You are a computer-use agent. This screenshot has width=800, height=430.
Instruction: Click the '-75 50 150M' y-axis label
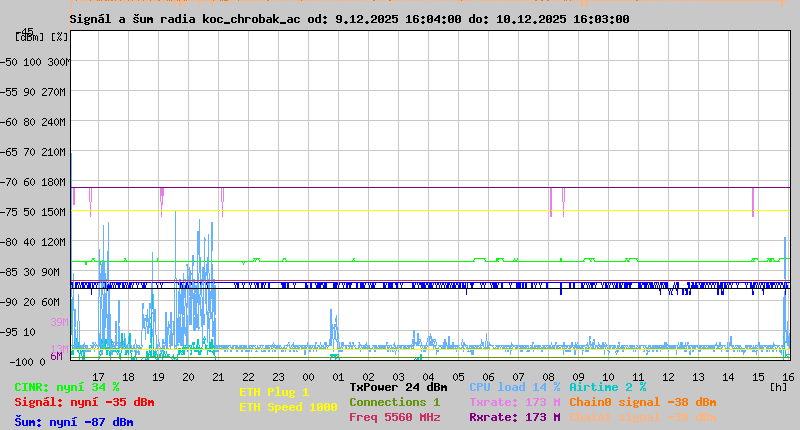[x=33, y=212]
